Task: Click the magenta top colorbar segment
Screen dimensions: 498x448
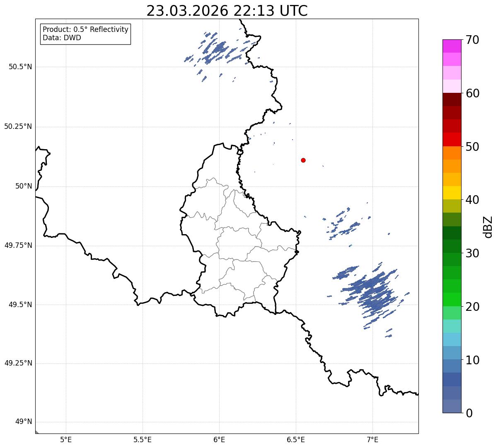Action: 452,46
